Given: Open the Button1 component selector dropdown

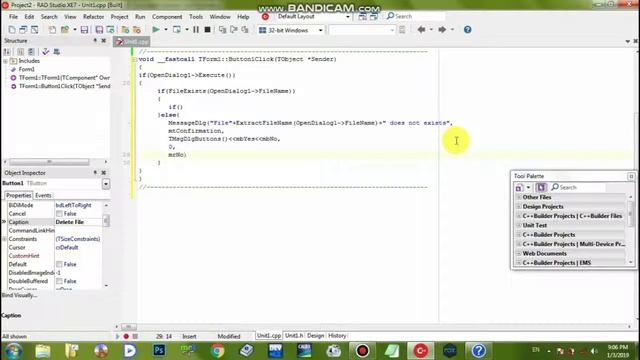Looking at the screenshot, I should click(106, 184).
